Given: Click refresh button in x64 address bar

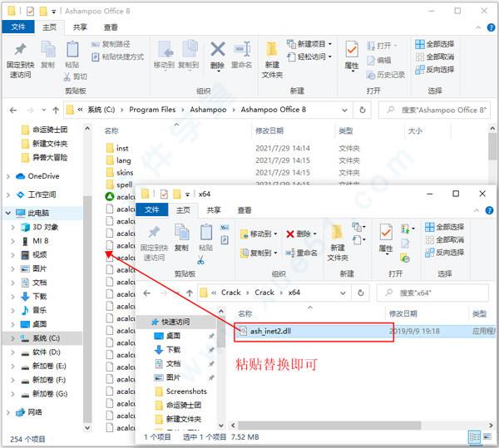Looking at the screenshot, I should [361, 293].
